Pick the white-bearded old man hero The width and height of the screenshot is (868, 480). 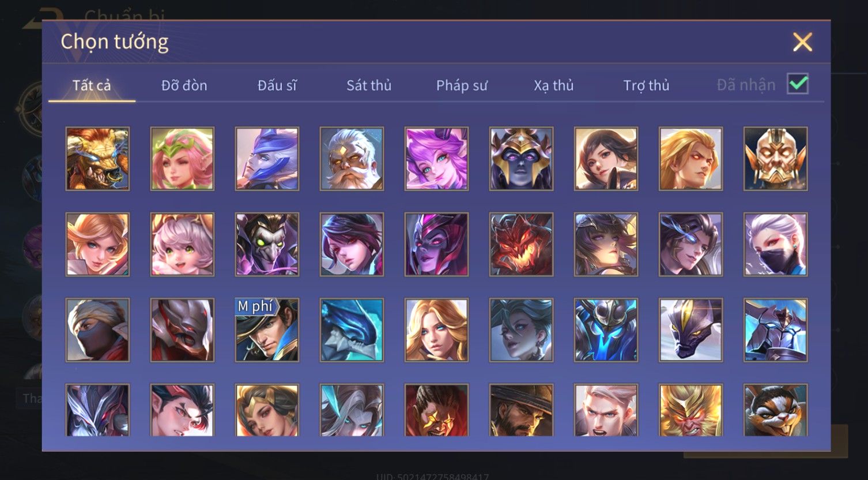click(x=352, y=159)
